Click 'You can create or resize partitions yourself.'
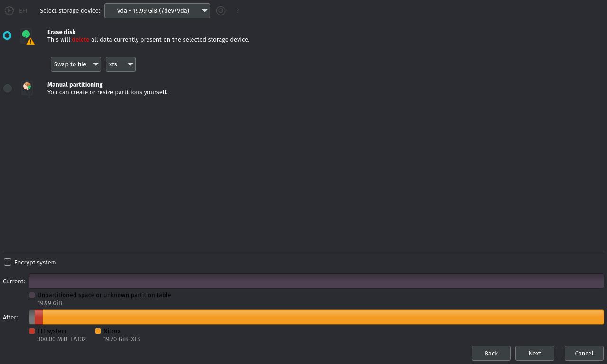Image resolution: width=607 pixels, height=364 pixels. tap(108, 92)
